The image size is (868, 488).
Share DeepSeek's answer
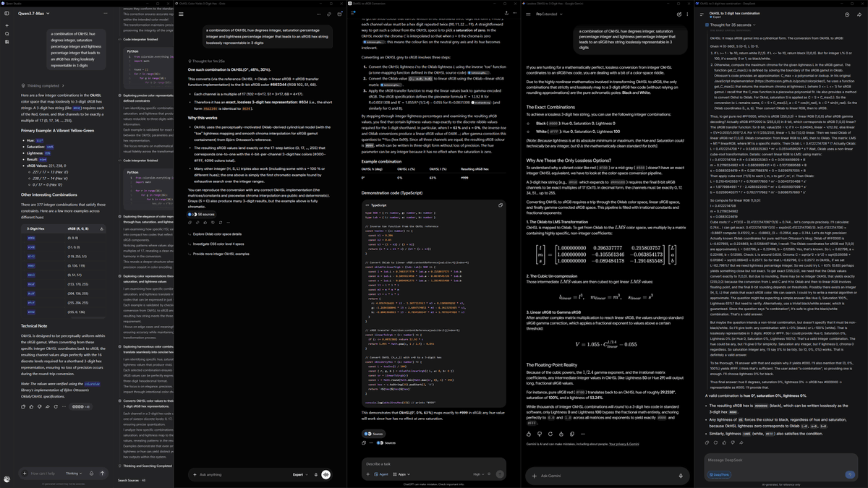point(740,442)
